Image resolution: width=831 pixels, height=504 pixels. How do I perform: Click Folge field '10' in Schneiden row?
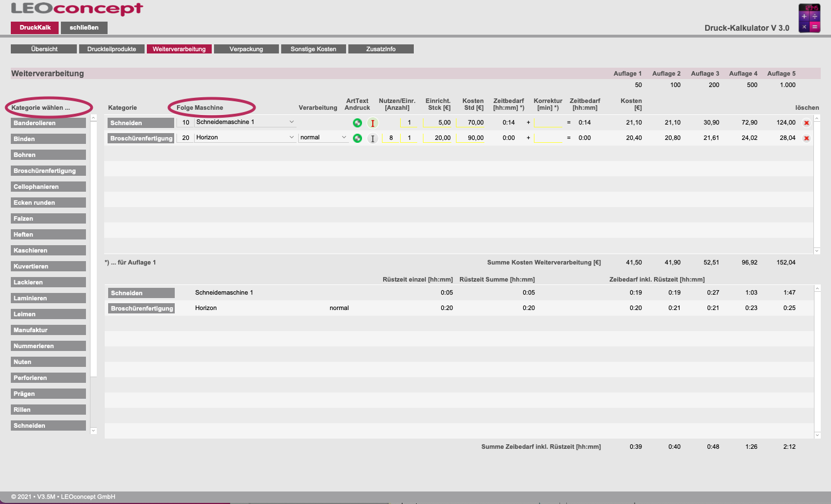(185, 122)
